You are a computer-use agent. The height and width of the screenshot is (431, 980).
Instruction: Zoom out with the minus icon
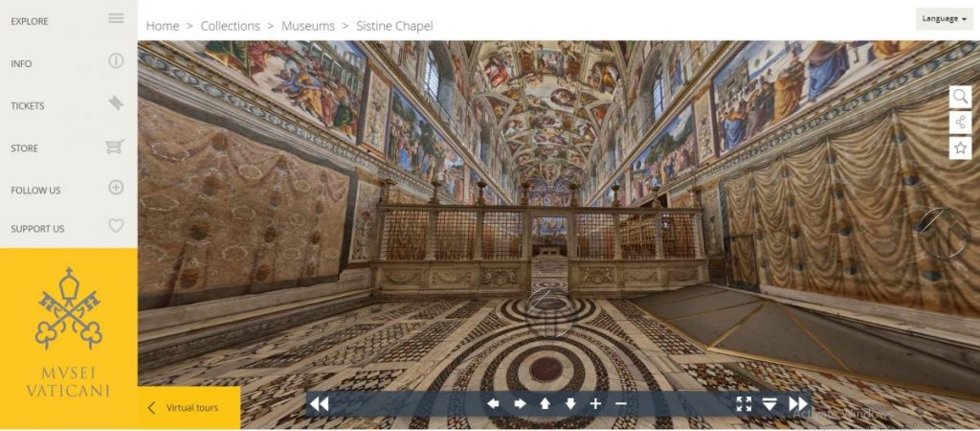(620, 404)
